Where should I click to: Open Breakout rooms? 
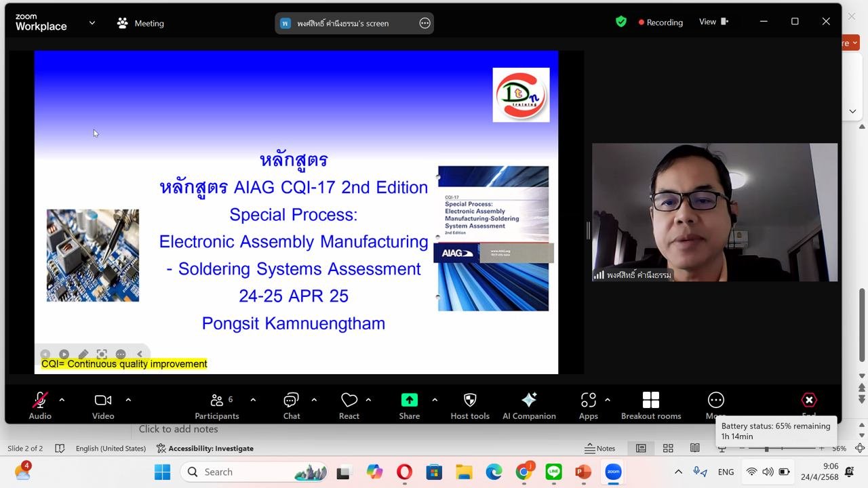pyautogui.click(x=651, y=406)
